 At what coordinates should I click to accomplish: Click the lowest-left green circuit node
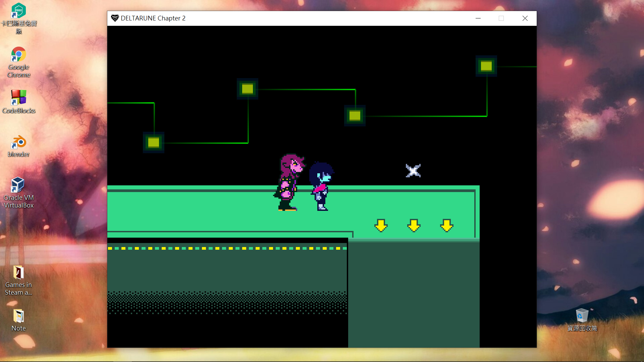tap(154, 142)
